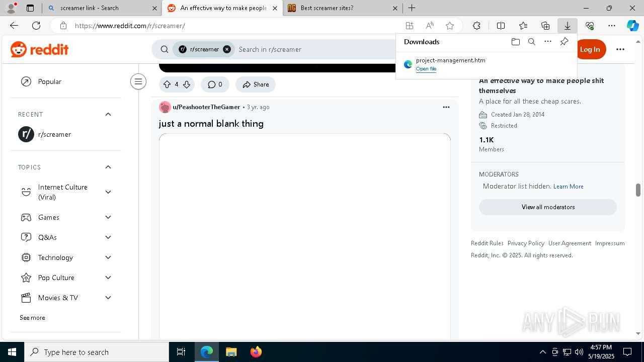Open a new browser tab
The height and width of the screenshot is (362, 644).
coord(412,8)
